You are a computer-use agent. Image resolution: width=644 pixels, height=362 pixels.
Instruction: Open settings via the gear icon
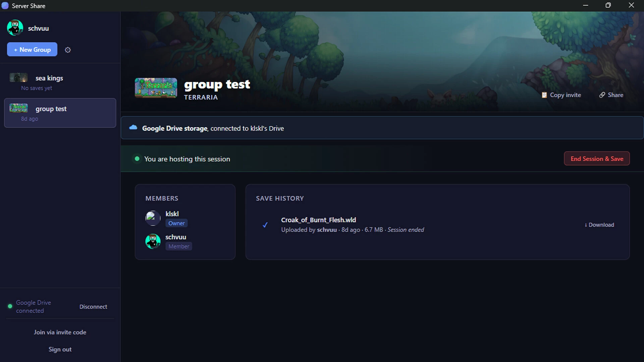68,50
